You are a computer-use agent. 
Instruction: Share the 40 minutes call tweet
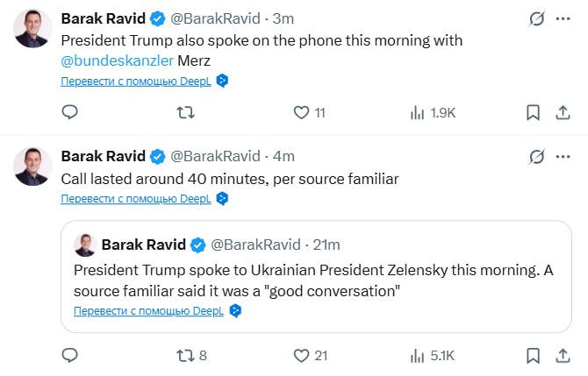coord(562,355)
